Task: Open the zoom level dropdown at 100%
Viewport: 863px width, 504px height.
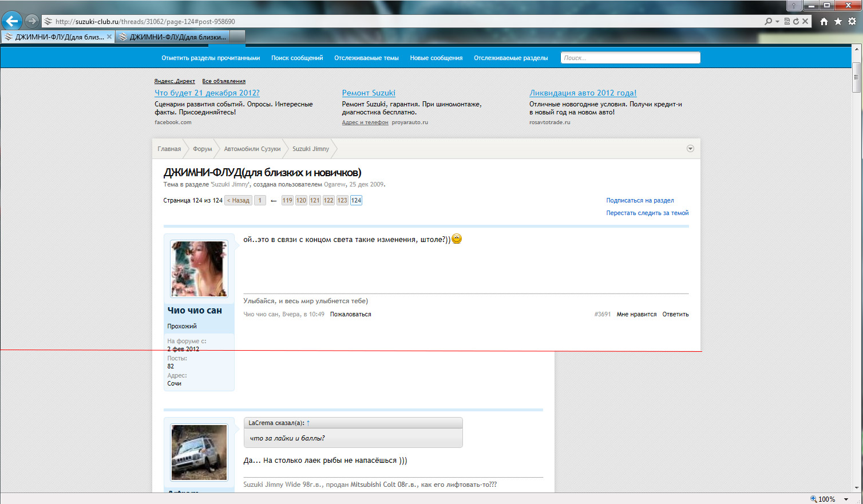Action: pos(846,499)
